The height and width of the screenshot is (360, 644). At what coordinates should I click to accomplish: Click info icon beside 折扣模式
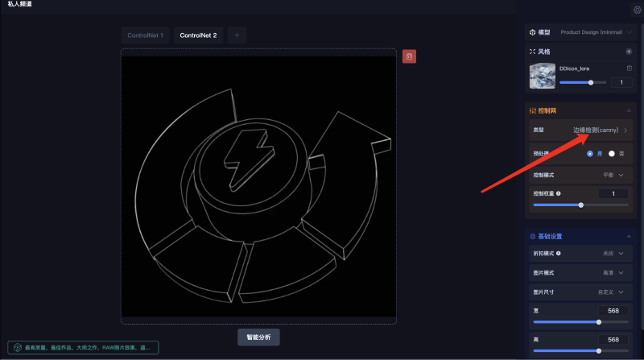pyautogui.click(x=559, y=254)
